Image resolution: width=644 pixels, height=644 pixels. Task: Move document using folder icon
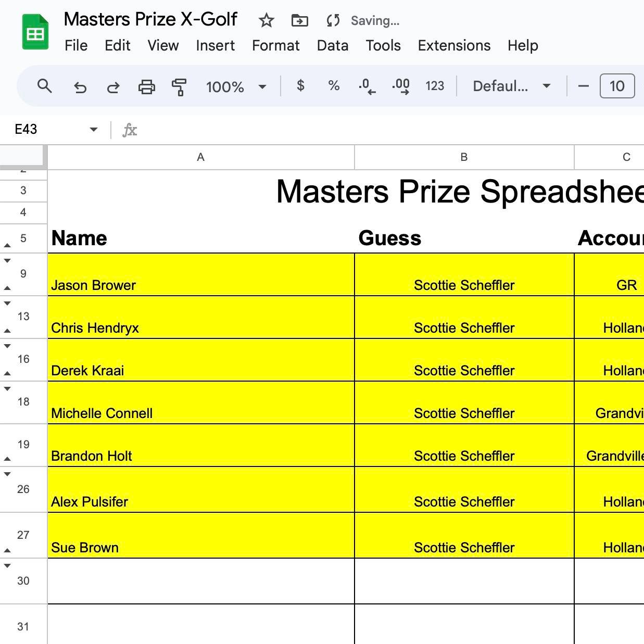pos(299,20)
